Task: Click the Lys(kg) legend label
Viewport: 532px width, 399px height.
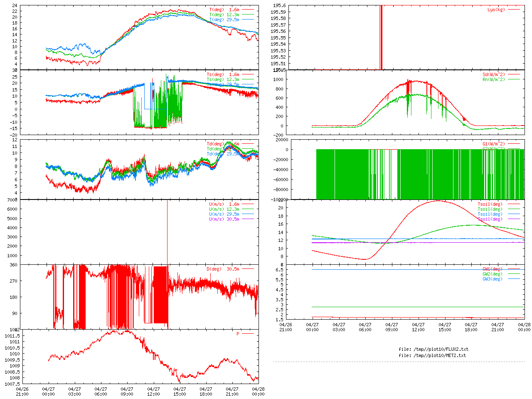Action: [496, 10]
